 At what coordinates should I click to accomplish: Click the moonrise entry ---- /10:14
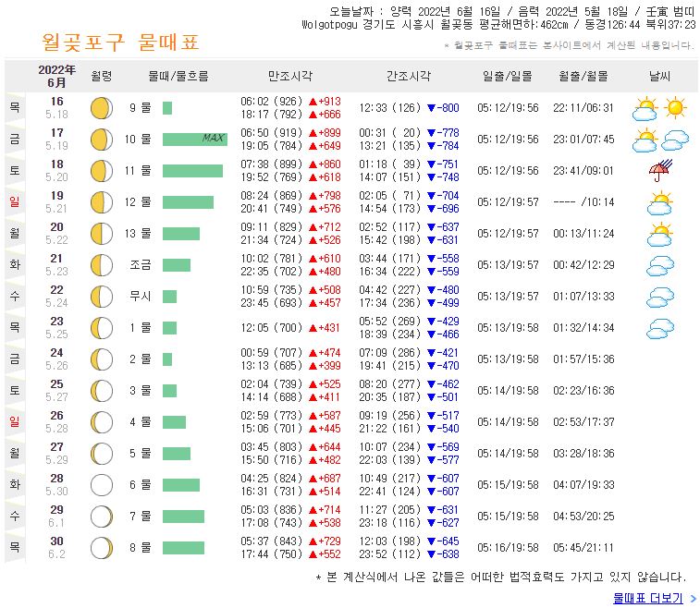pyautogui.click(x=583, y=202)
